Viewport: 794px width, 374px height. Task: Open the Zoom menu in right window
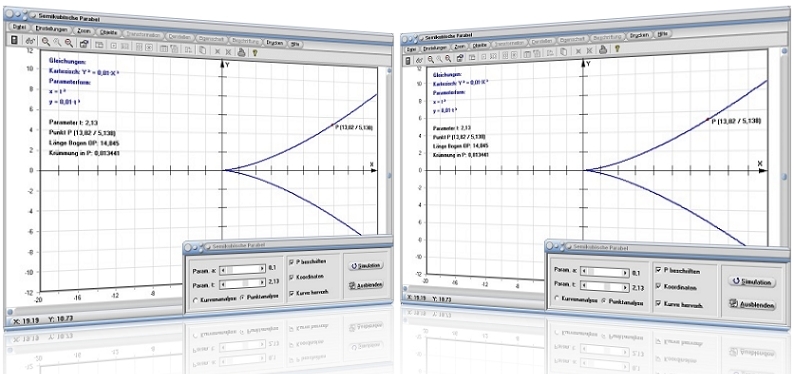[x=459, y=47]
